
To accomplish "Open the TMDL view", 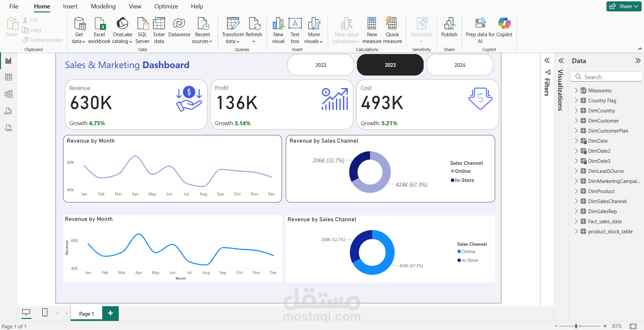I will [9, 128].
